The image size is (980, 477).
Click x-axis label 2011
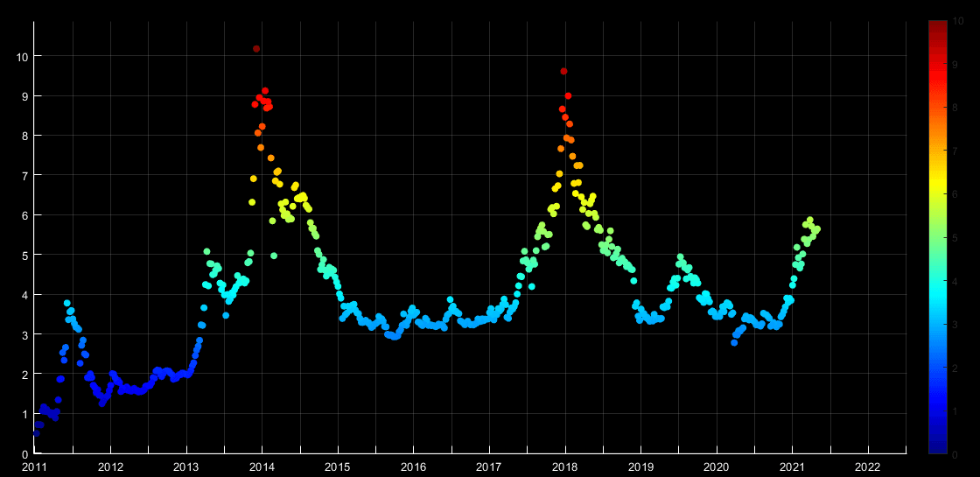34,467
